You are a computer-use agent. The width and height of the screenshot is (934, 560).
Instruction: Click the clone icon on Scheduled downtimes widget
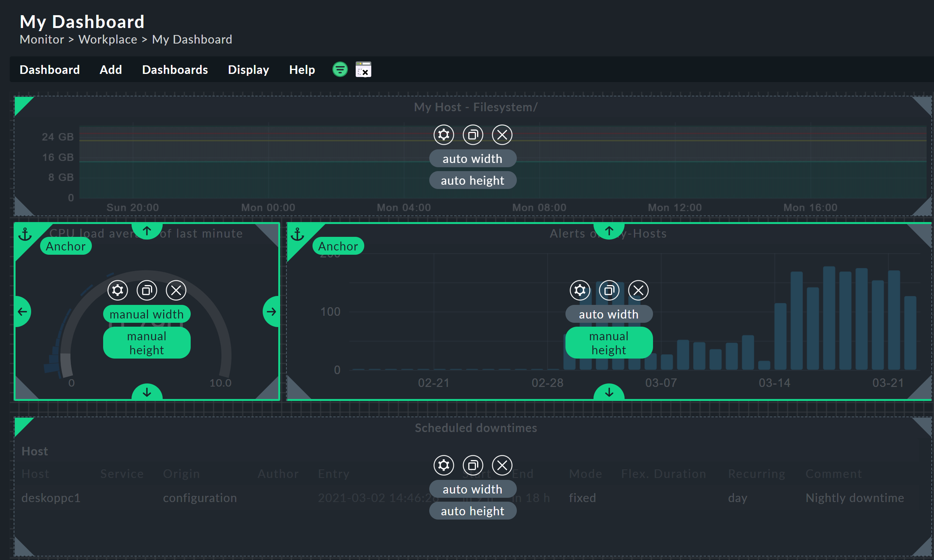472,465
